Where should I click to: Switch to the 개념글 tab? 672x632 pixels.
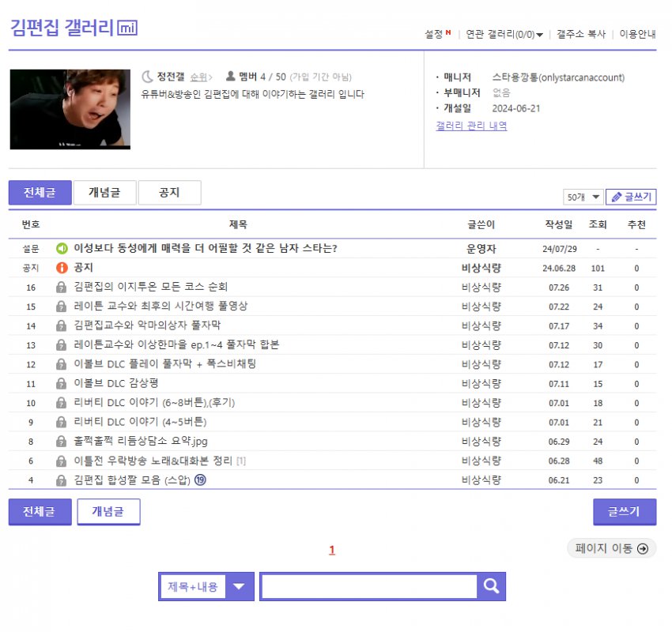coord(104,192)
